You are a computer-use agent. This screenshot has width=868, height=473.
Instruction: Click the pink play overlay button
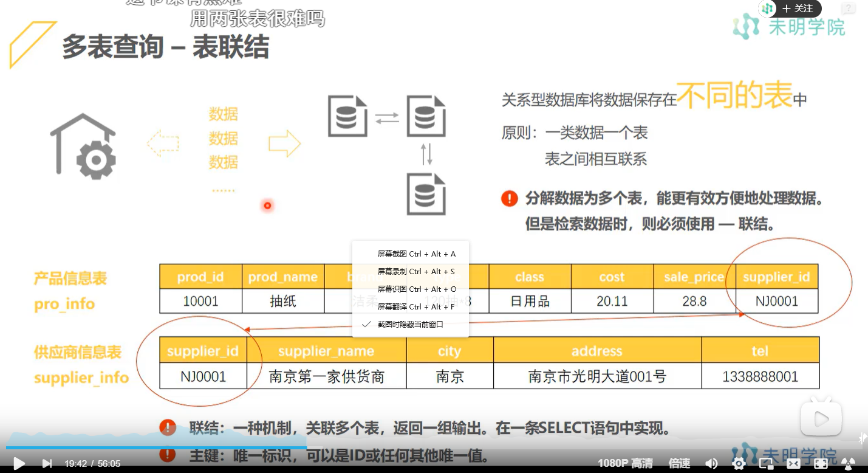(x=821, y=418)
